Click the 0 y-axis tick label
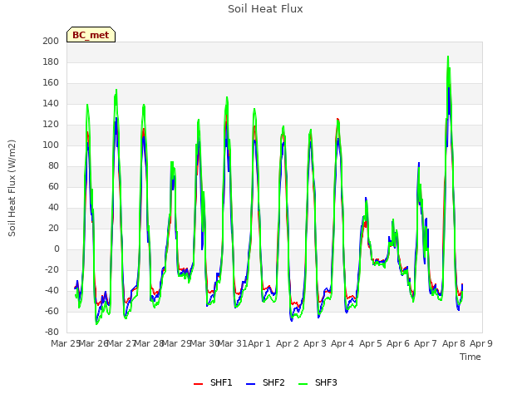 click(x=57, y=249)
